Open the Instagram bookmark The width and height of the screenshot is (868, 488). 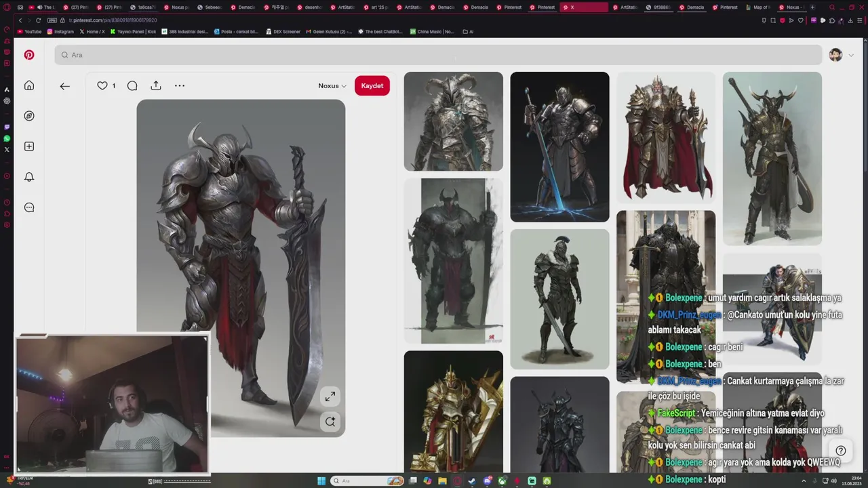coord(60,32)
